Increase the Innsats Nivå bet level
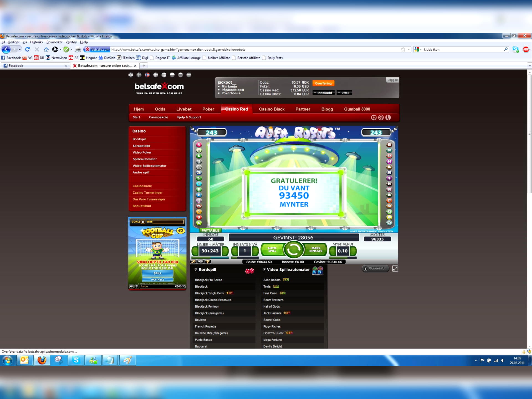532x399 pixels. (x=255, y=251)
